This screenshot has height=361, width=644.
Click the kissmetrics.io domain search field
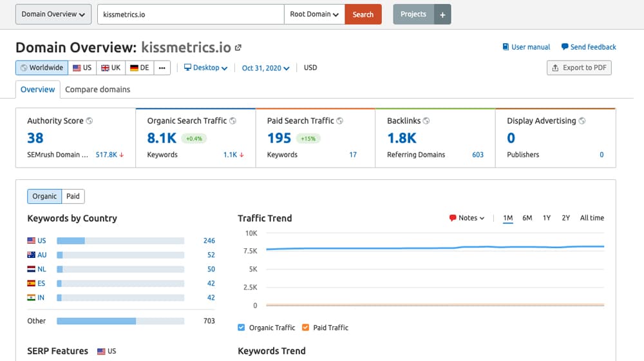pos(190,14)
